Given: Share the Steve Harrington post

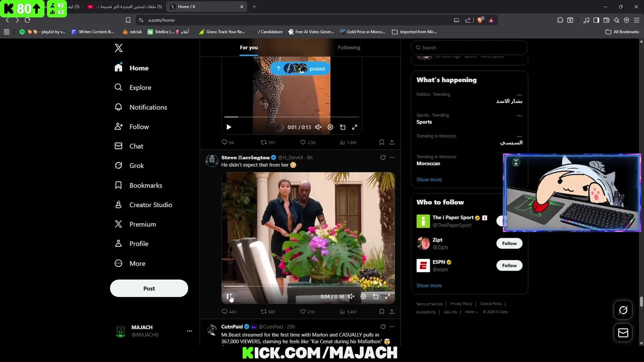Looking at the screenshot, I should pyautogui.click(x=391, y=312).
